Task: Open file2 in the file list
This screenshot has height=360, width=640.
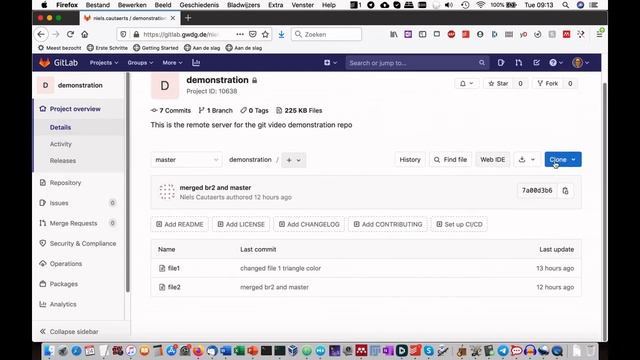Action: (x=174, y=287)
